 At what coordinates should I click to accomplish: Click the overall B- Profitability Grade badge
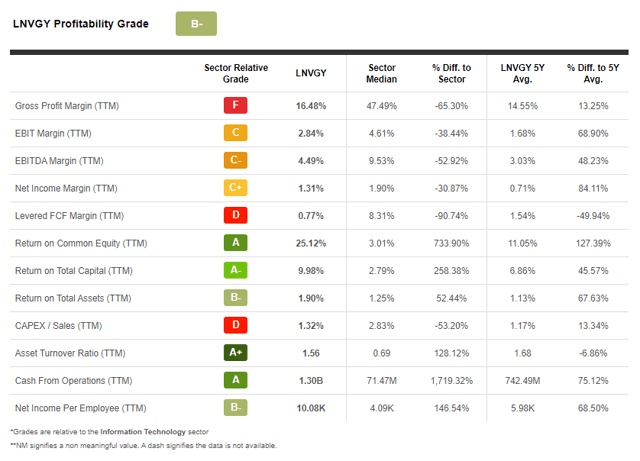pos(195,24)
